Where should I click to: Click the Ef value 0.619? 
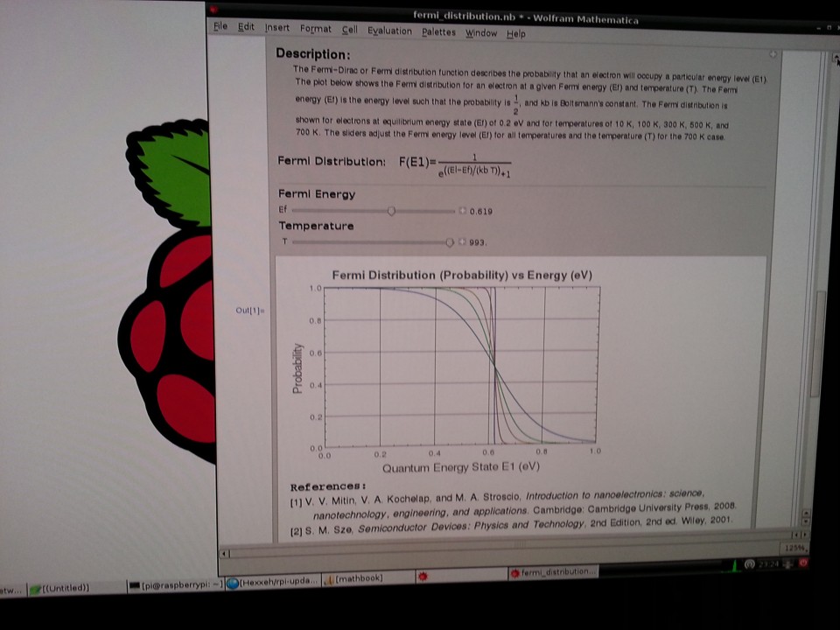coord(480,212)
